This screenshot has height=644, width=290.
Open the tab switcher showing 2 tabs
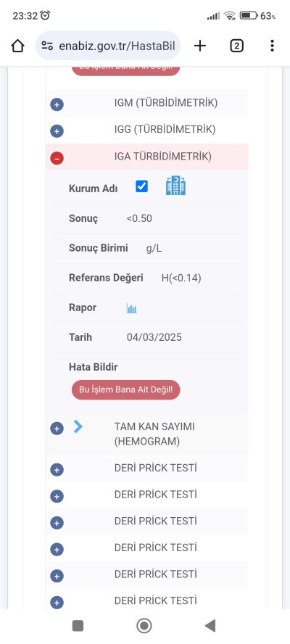(236, 46)
